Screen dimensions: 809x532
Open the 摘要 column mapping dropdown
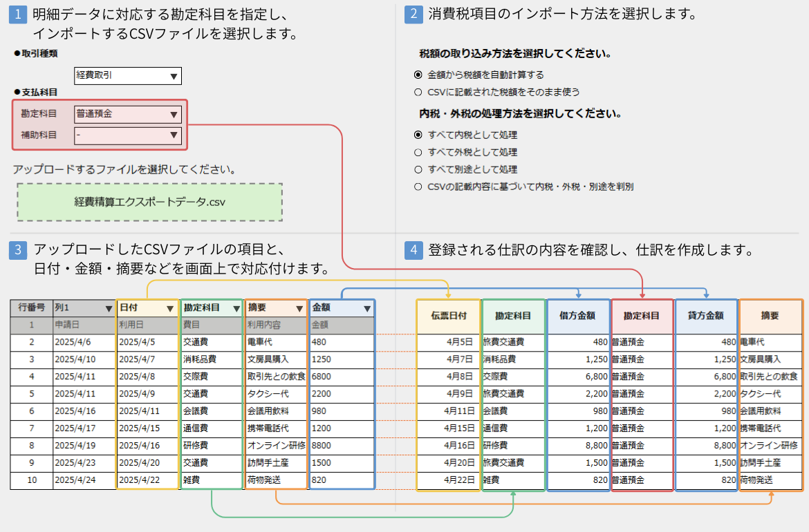pyautogui.click(x=298, y=308)
